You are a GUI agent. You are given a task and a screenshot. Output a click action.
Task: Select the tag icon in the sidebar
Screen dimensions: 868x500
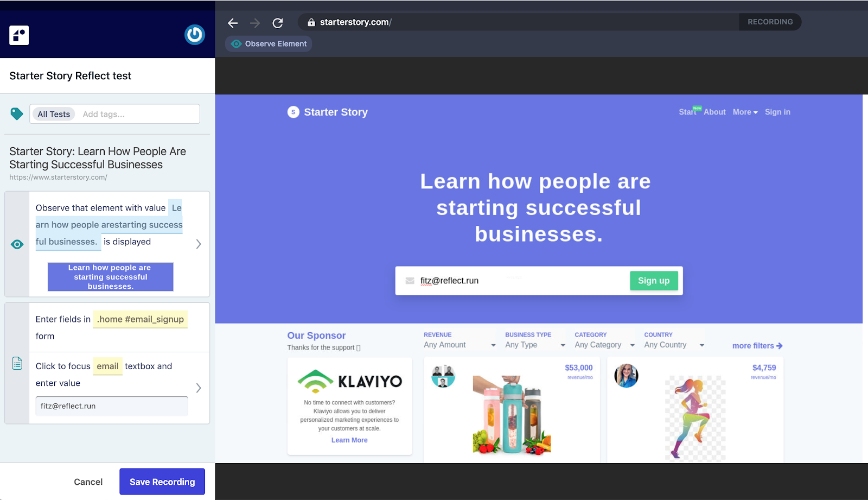click(16, 113)
